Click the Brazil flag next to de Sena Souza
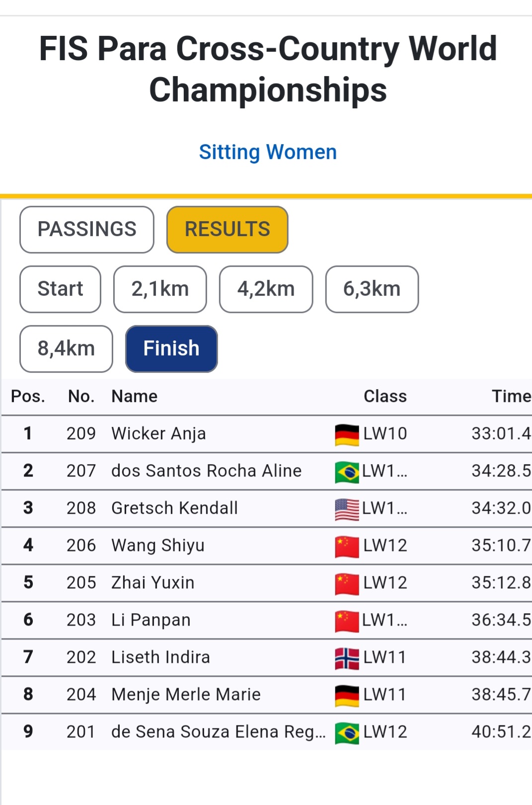Viewport: 532px width, 805px height. point(347,732)
